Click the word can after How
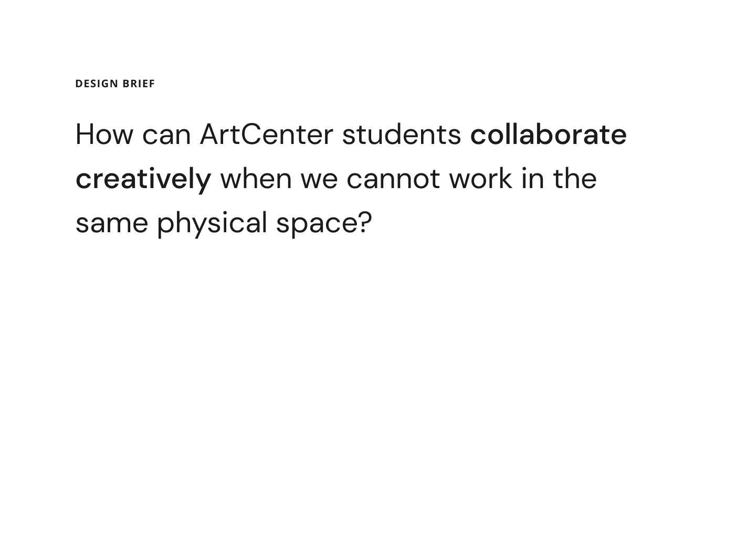This screenshot has height=538, width=756. 166,134
